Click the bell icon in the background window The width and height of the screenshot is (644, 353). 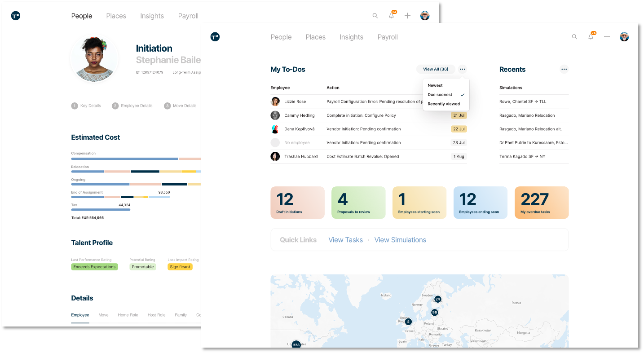(391, 15)
